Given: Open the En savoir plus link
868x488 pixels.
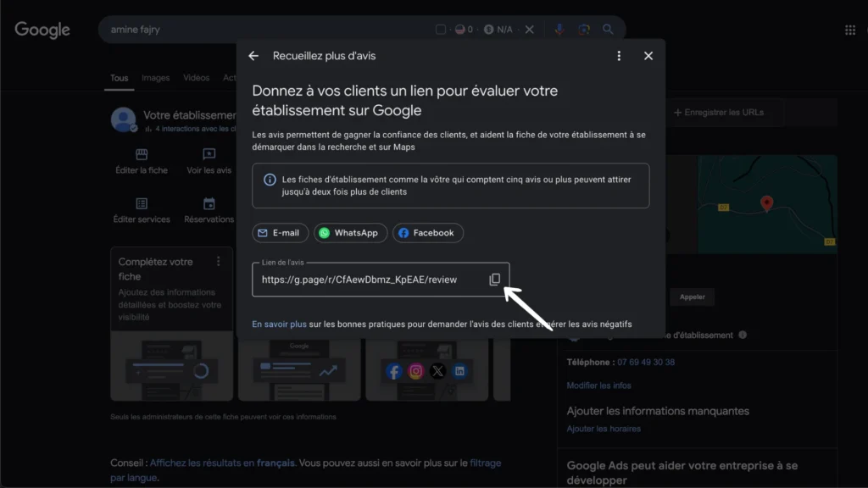Looking at the screenshot, I should point(279,324).
